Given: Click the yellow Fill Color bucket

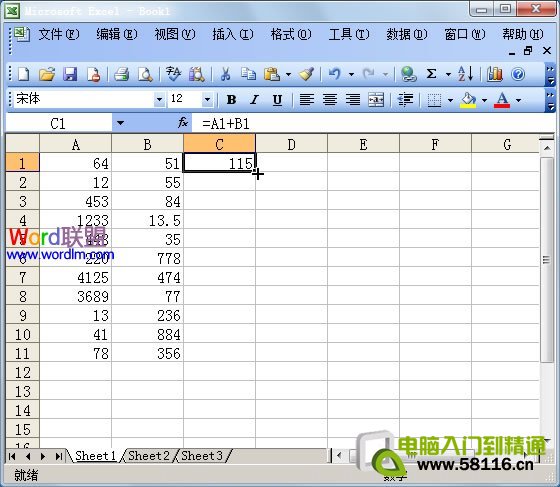Looking at the screenshot, I should (x=468, y=100).
